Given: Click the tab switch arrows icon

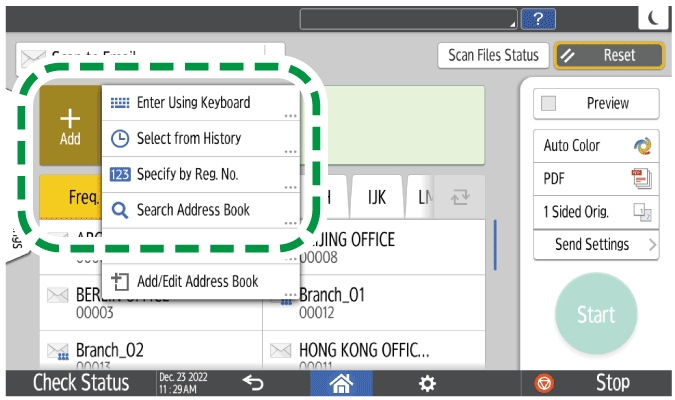Looking at the screenshot, I should pyautogui.click(x=461, y=197).
